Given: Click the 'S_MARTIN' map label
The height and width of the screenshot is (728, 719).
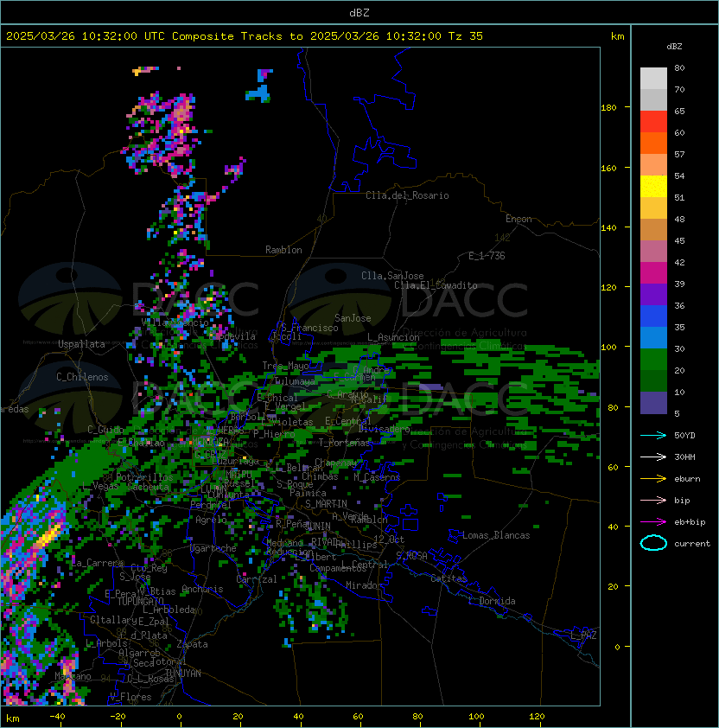Looking at the screenshot, I should [326, 504].
